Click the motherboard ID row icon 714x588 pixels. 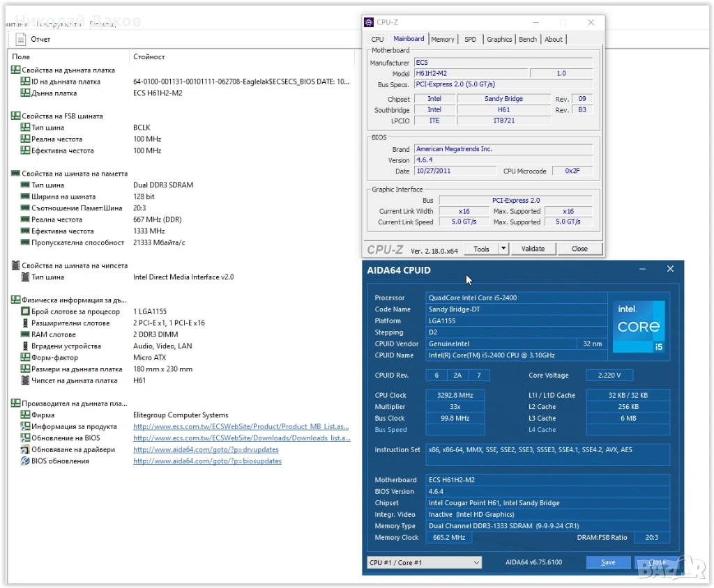coord(25,82)
